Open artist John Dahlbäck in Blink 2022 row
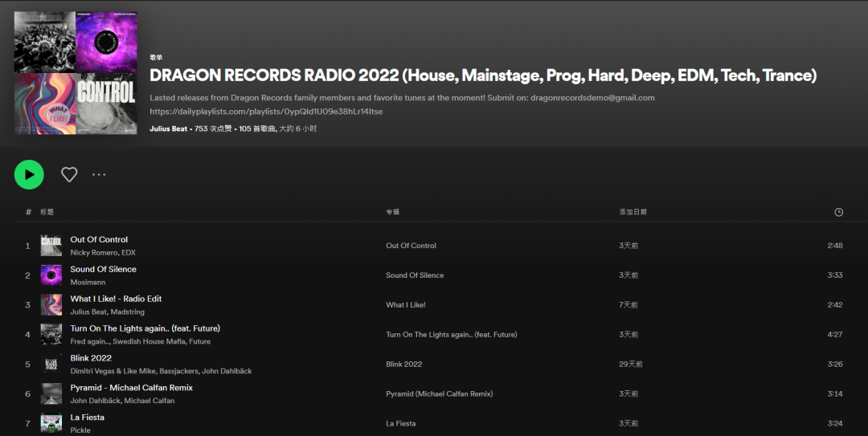Viewport: 868px width, 436px height. 227,371
